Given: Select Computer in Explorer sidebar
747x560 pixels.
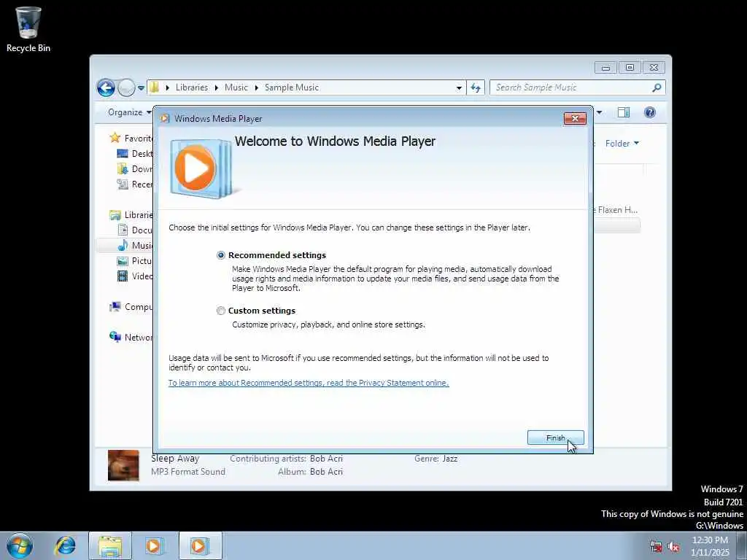Looking at the screenshot, I should [x=131, y=307].
